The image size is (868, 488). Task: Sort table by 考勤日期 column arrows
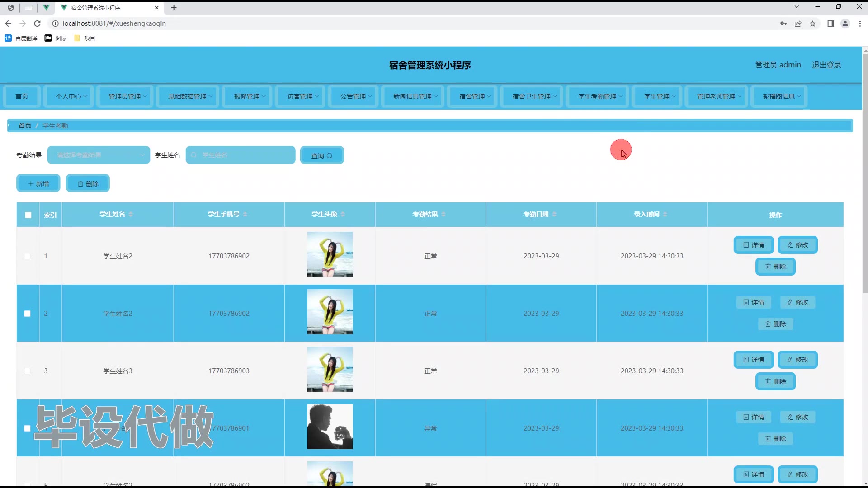554,214
